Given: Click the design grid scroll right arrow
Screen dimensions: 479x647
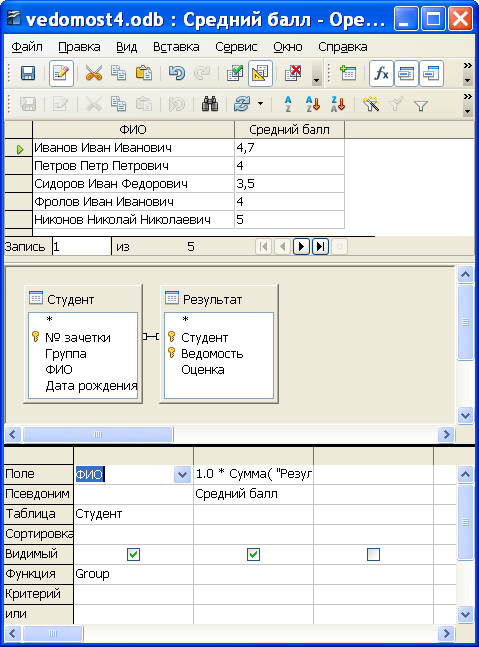Looking at the screenshot, I should pyautogui.click(x=446, y=633).
